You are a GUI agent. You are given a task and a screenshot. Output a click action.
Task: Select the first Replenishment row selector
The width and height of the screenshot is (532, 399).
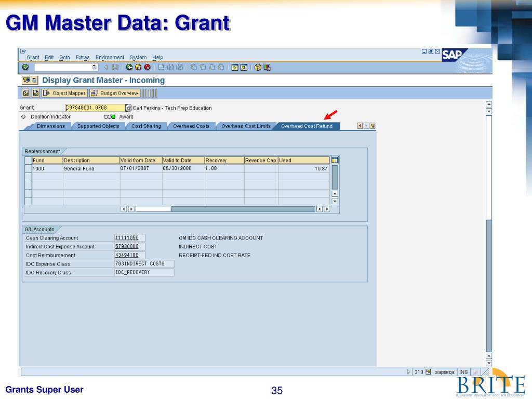point(28,169)
